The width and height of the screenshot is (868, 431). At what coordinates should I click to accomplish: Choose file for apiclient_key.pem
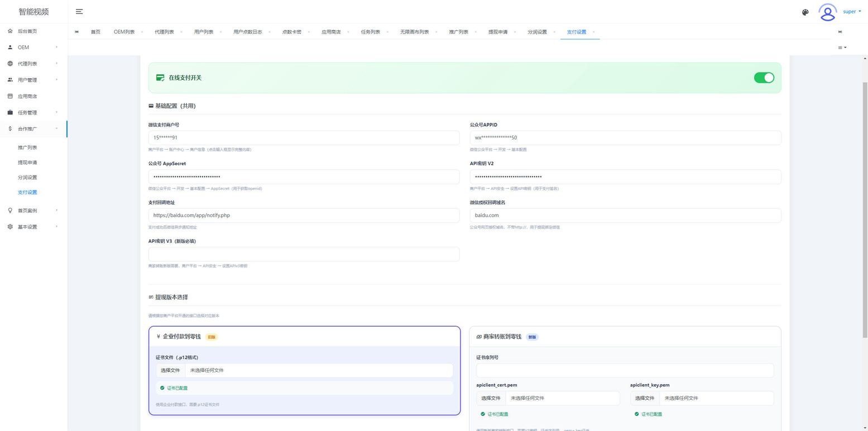[645, 398]
